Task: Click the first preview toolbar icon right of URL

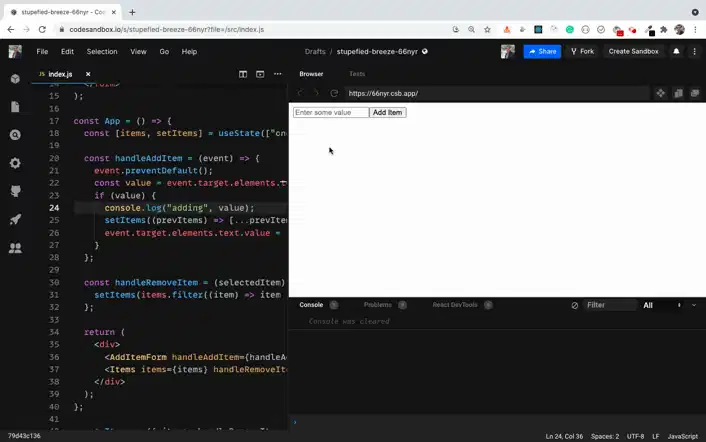Action: 661,93
